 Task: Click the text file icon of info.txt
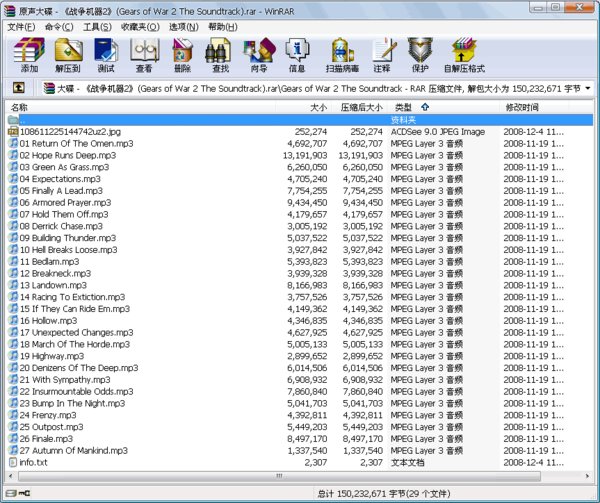(13, 462)
